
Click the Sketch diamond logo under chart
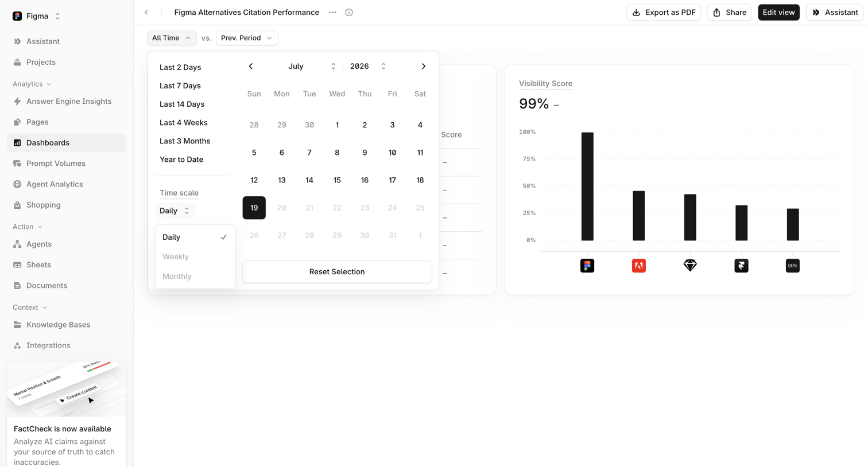click(690, 266)
